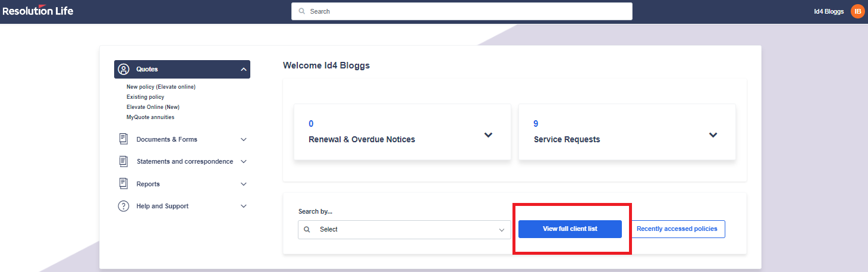Screen dimensions: 868x272
Task: Expand Documents & Forms chevron
Action: pos(243,139)
